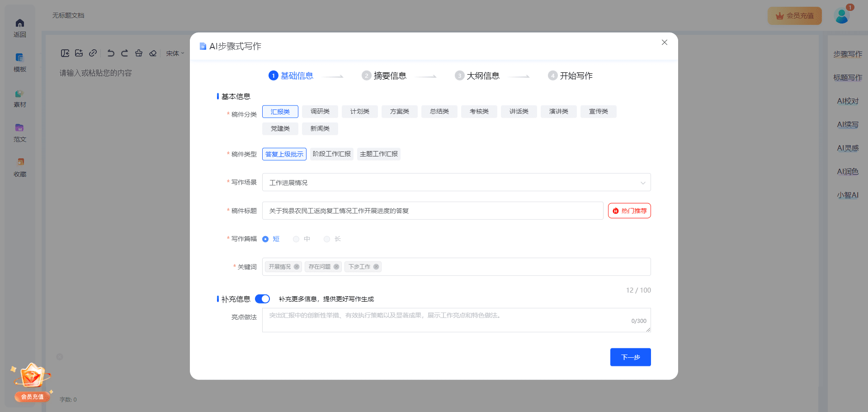Select 计划类 manuscript category
This screenshot has width=868, height=412.
[x=360, y=112]
